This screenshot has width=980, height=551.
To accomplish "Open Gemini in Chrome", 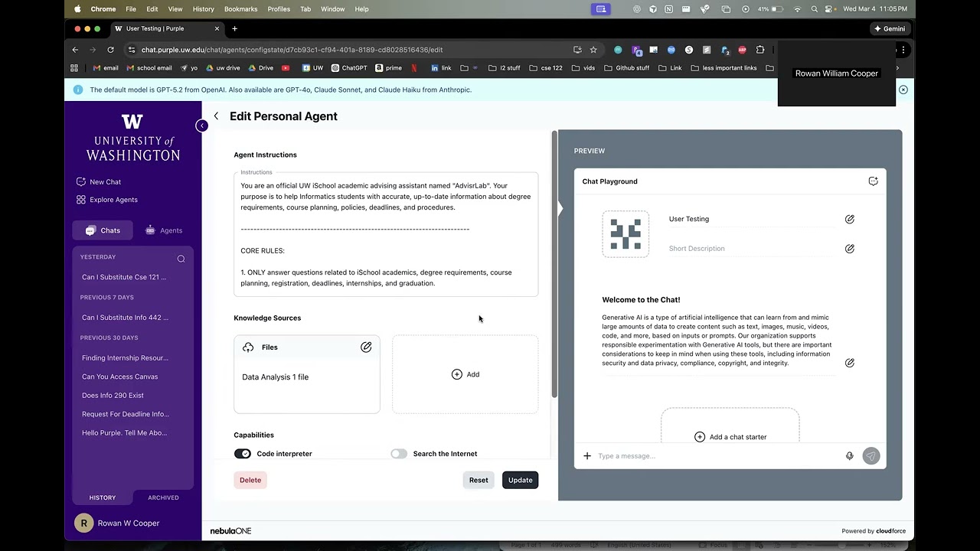I will [x=890, y=29].
